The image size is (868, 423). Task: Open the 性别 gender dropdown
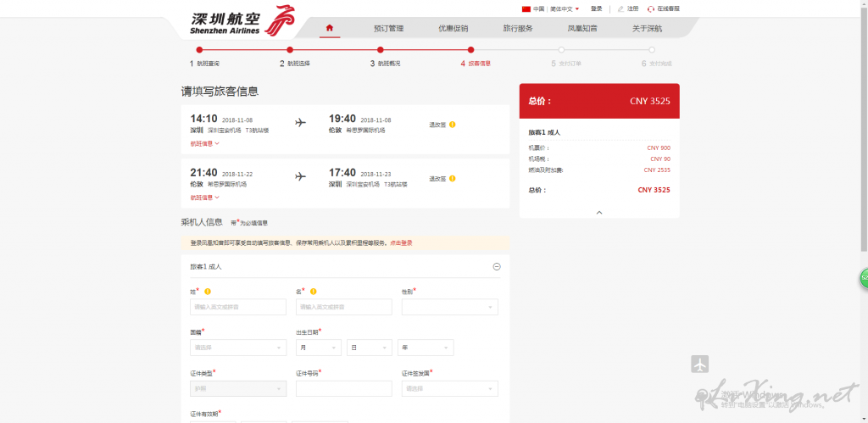449,307
